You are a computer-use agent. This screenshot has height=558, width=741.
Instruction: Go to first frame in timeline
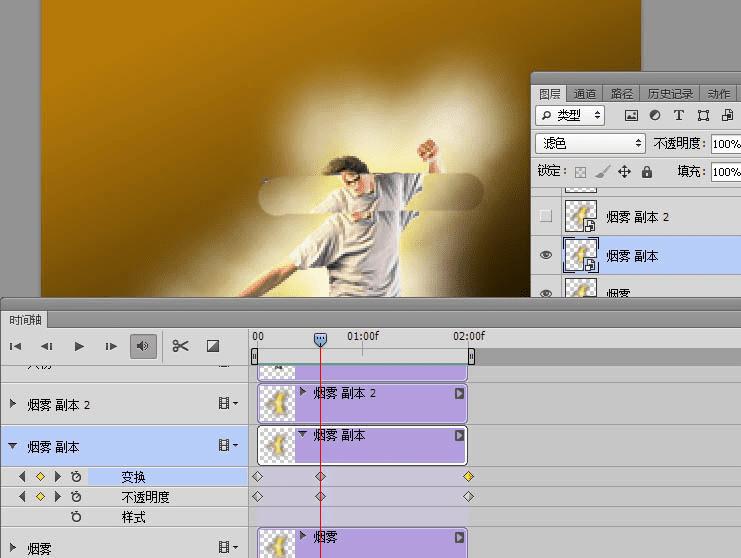point(15,346)
